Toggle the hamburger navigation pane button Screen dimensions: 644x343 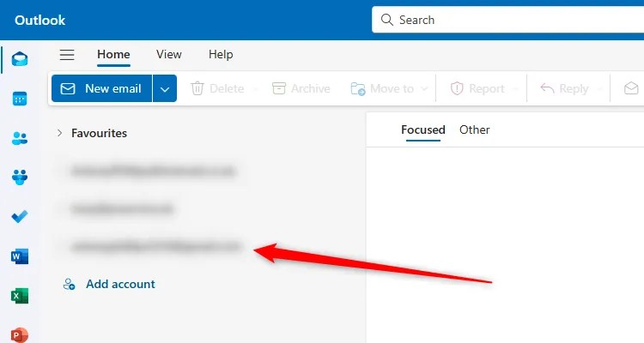click(67, 55)
